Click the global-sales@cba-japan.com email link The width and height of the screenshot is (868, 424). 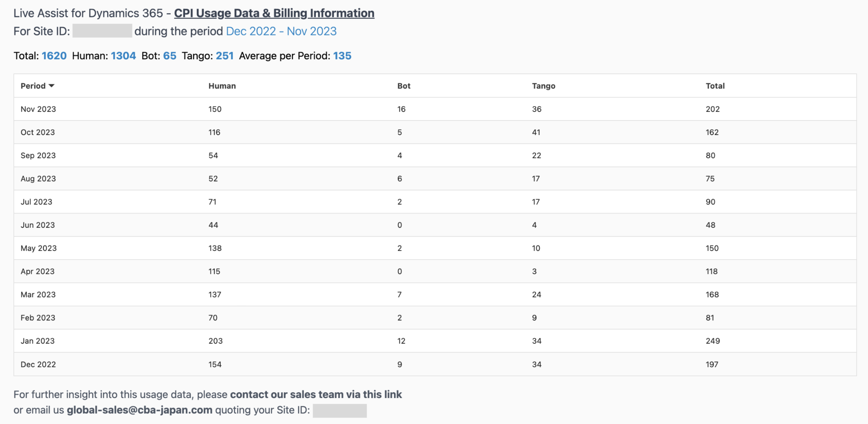(139, 410)
